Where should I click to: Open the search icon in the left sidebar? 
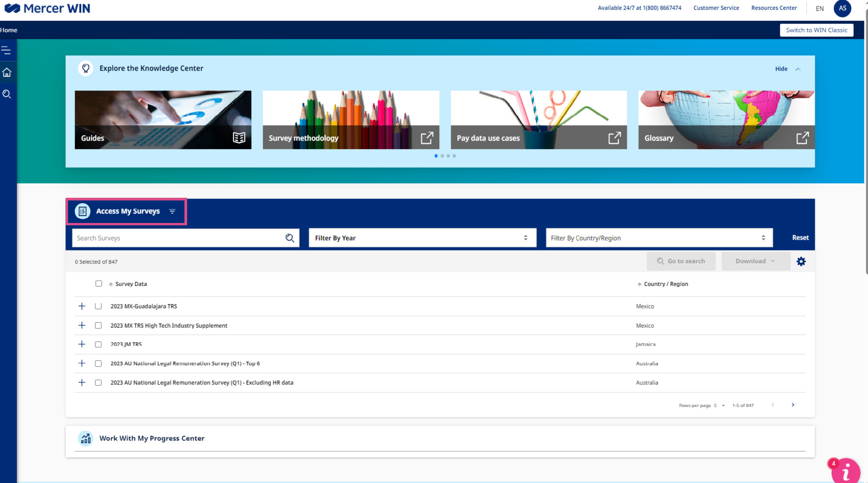click(7, 94)
